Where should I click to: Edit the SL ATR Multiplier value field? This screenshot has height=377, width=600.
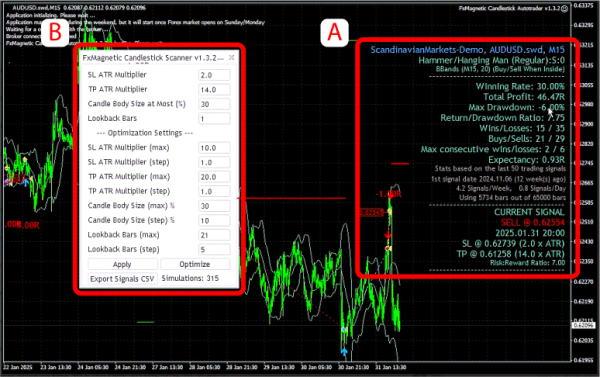coord(214,75)
